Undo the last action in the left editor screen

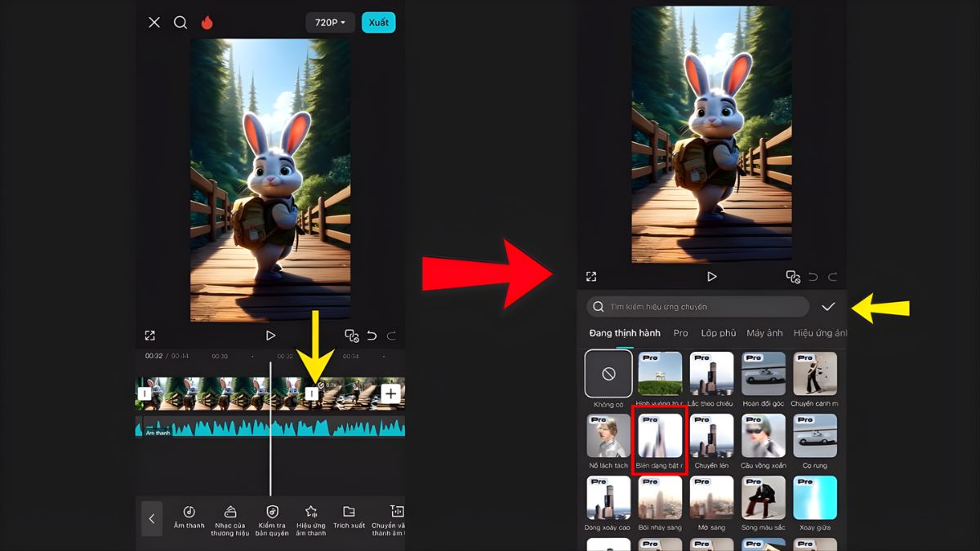pyautogui.click(x=372, y=335)
